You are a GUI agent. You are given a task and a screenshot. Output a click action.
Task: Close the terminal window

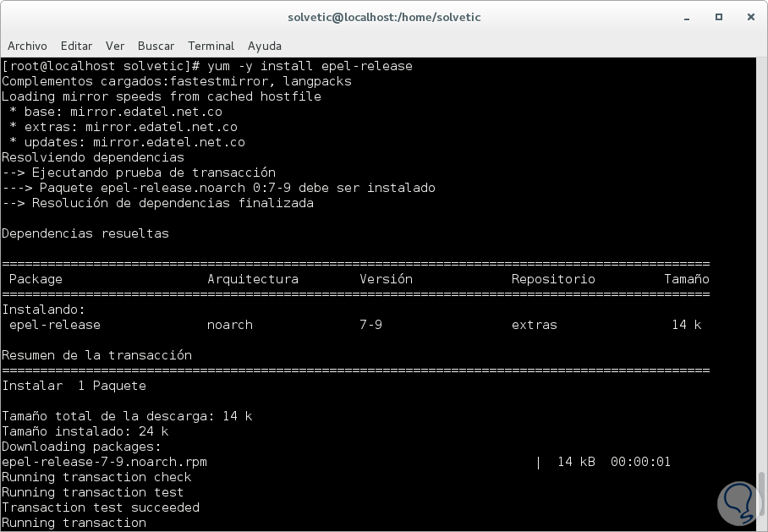(x=751, y=17)
